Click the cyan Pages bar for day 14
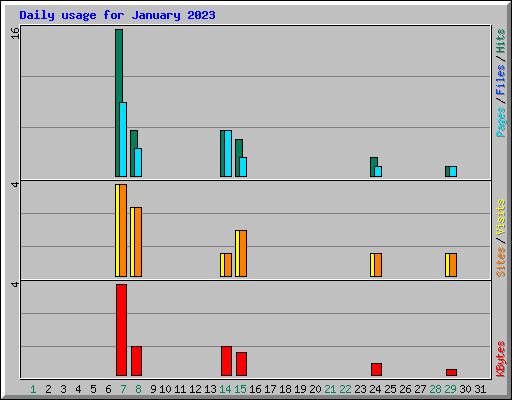 [228, 153]
